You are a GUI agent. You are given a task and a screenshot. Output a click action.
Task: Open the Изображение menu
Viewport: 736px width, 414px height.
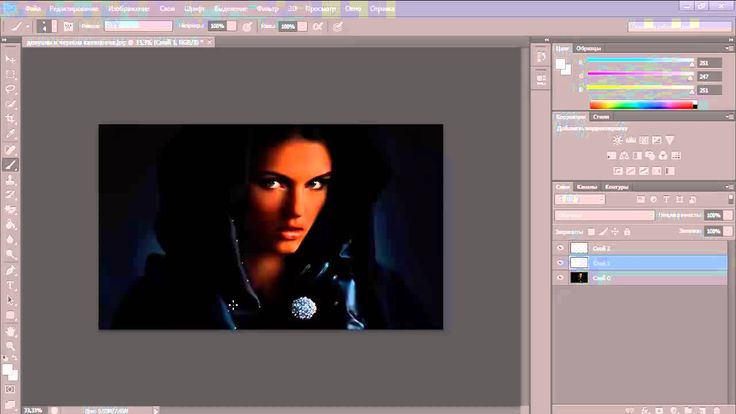tap(129, 8)
